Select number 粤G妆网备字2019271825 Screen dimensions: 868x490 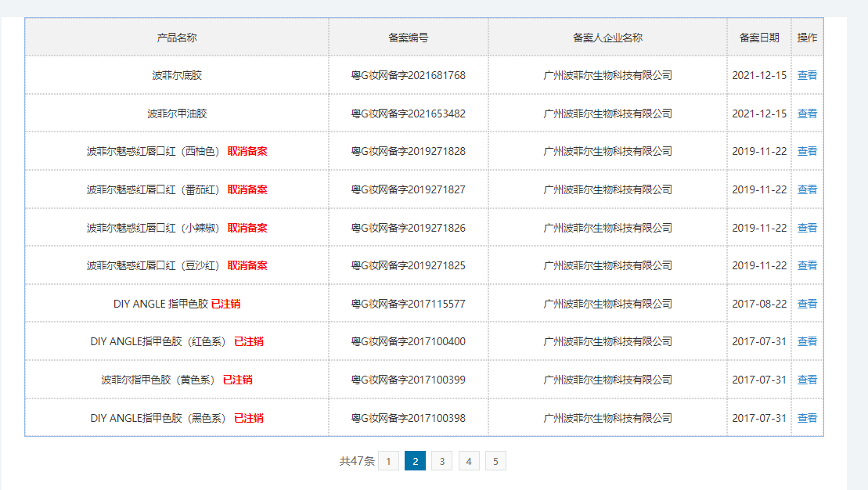[408, 266]
